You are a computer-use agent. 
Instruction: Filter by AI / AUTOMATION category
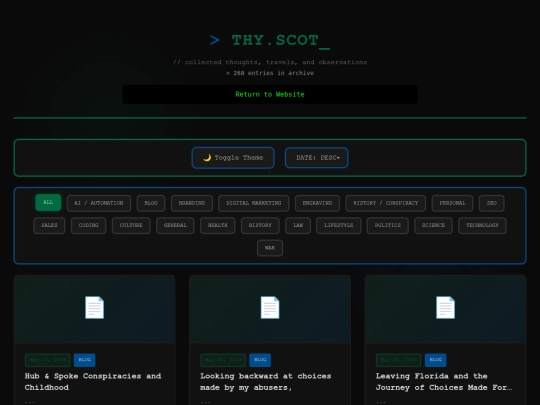point(99,203)
